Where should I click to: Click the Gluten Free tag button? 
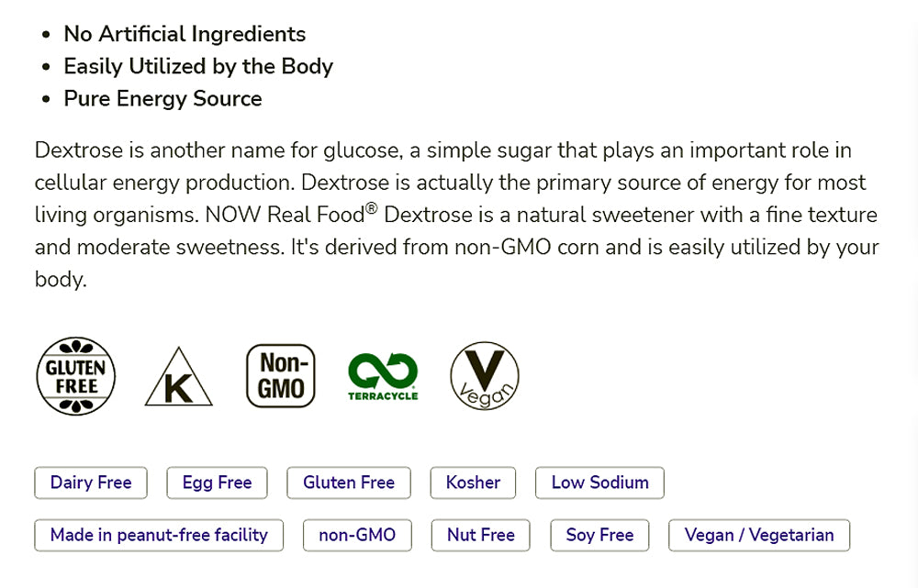(349, 483)
